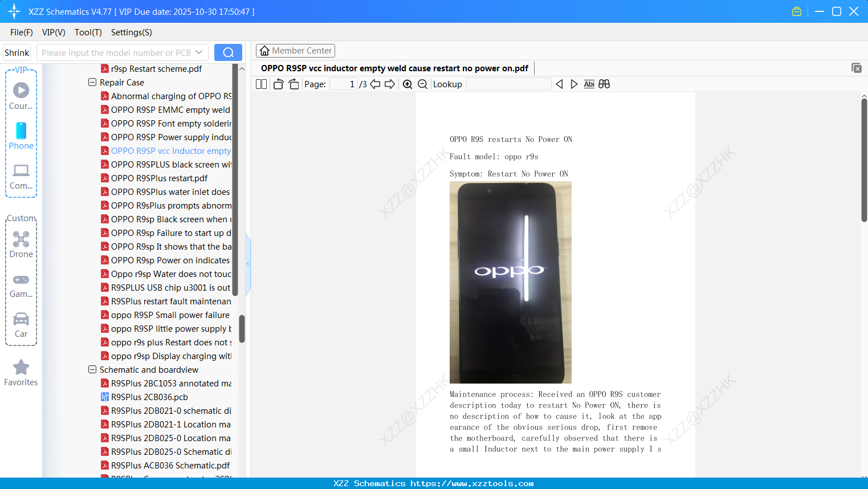Select the Phone category icon
The width and height of the screenshot is (868, 489).
point(21,136)
